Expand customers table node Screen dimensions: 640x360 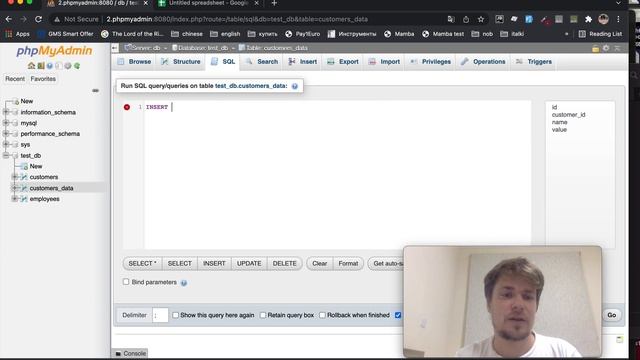click(x=15, y=177)
